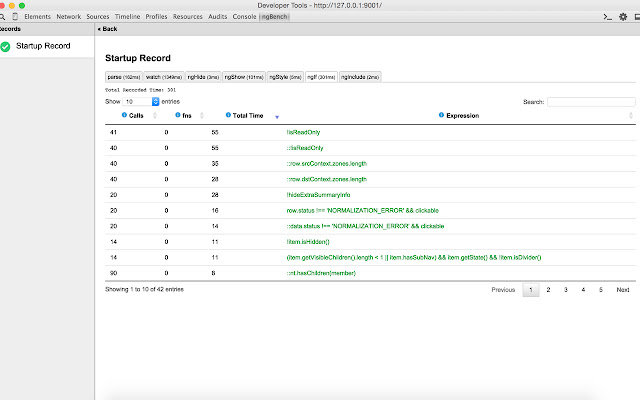Image resolution: width=640 pixels, height=400 pixels.
Task: Select the ngBench panel tab
Action: point(274,17)
